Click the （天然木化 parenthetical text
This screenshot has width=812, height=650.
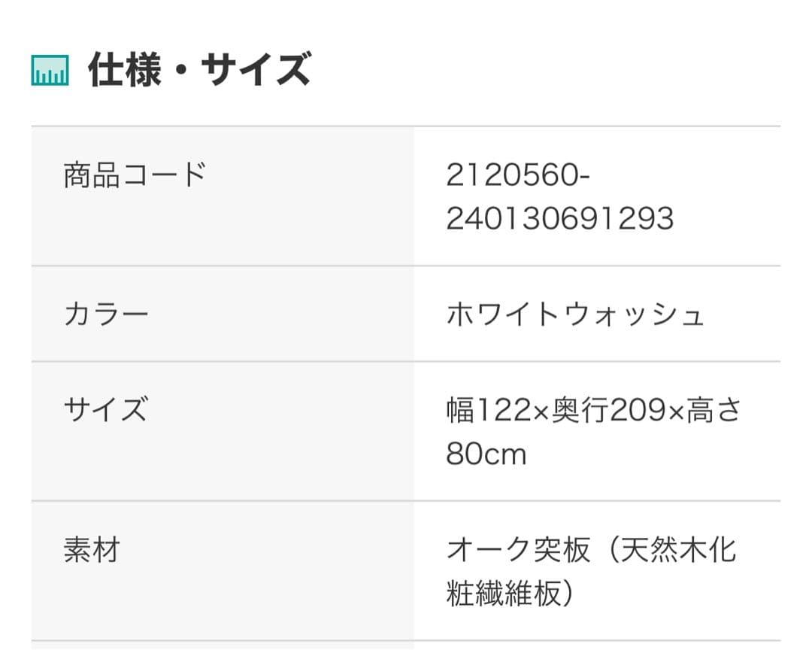point(669,551)
